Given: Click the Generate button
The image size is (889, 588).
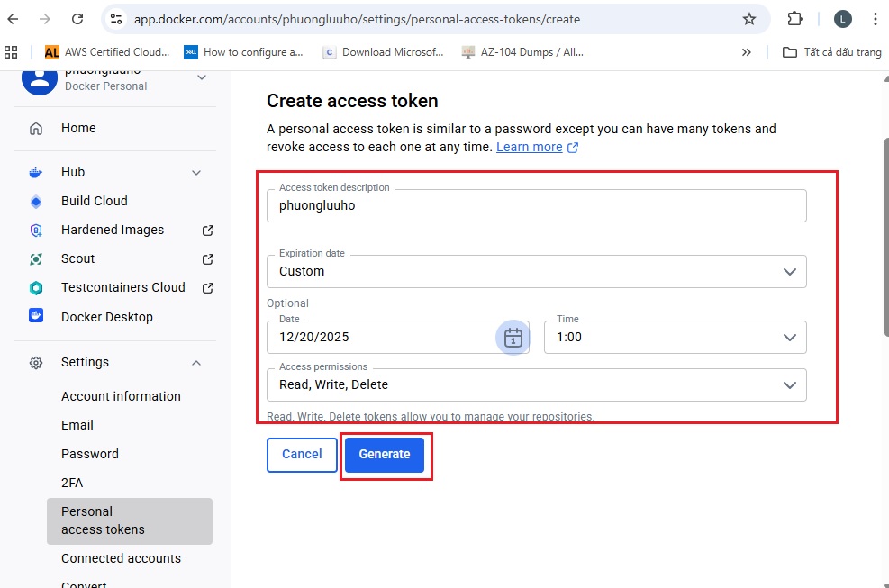Looking at the screenshot, I should tap(385, 455).
